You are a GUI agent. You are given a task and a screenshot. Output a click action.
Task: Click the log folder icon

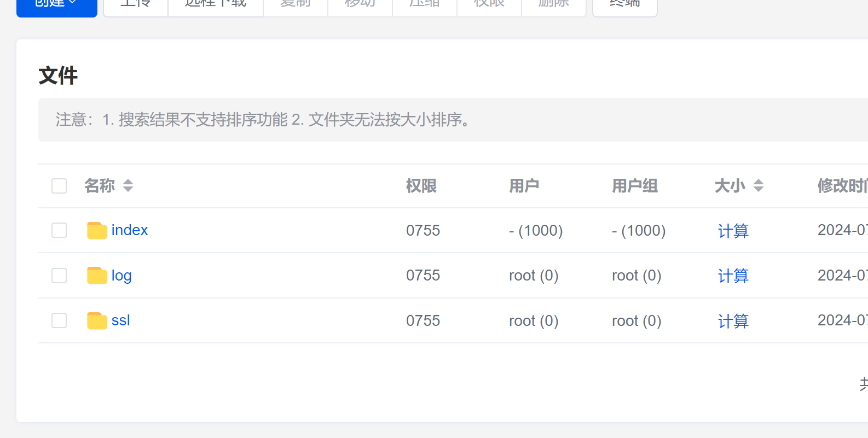click(97, 276)
